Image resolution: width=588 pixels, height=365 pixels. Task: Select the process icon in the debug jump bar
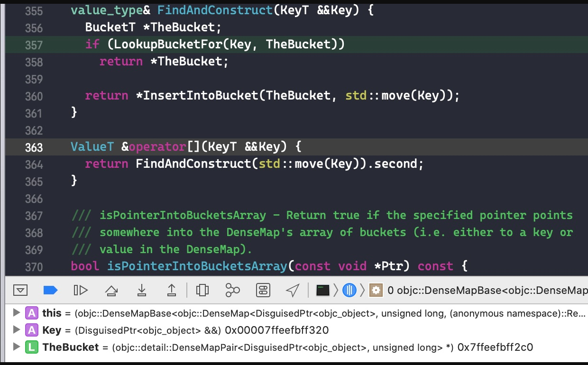click(x=323, y=290)
